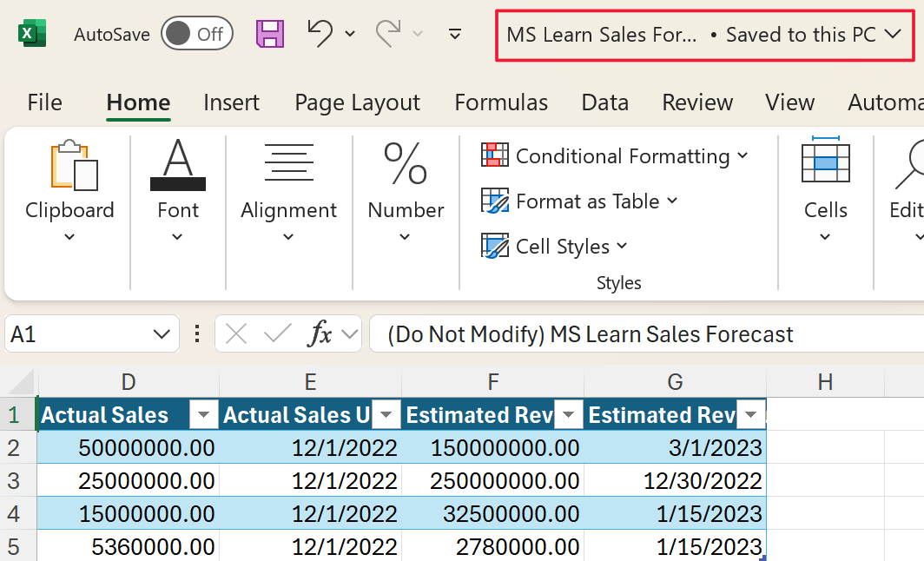
Task: Click the three-dot handle beside Name Box
Action: pyautogui.click(x=197, y=334)
